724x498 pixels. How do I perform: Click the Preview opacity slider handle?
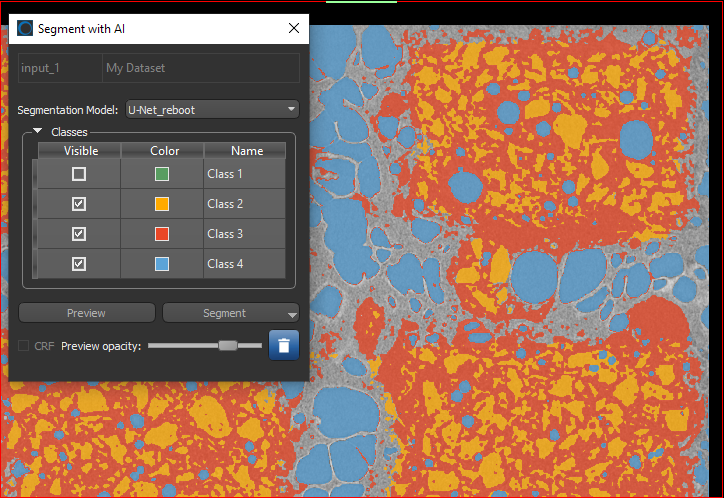point(228,345)
